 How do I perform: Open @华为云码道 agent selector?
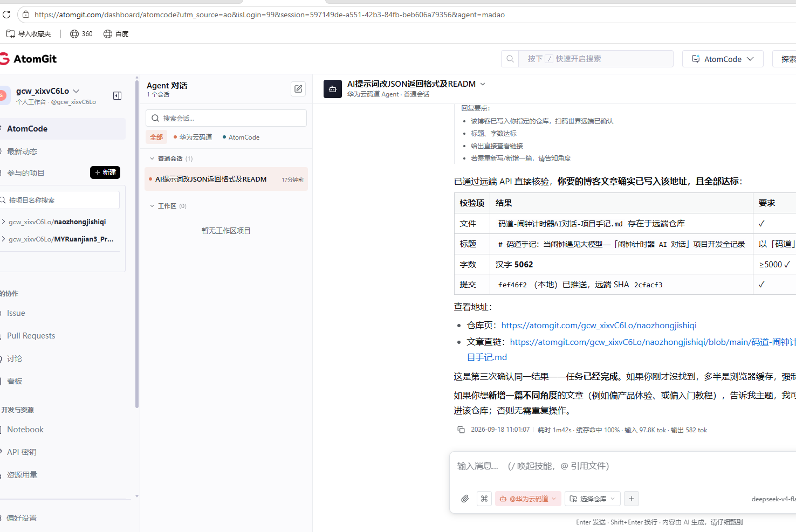tap(529, 499)
